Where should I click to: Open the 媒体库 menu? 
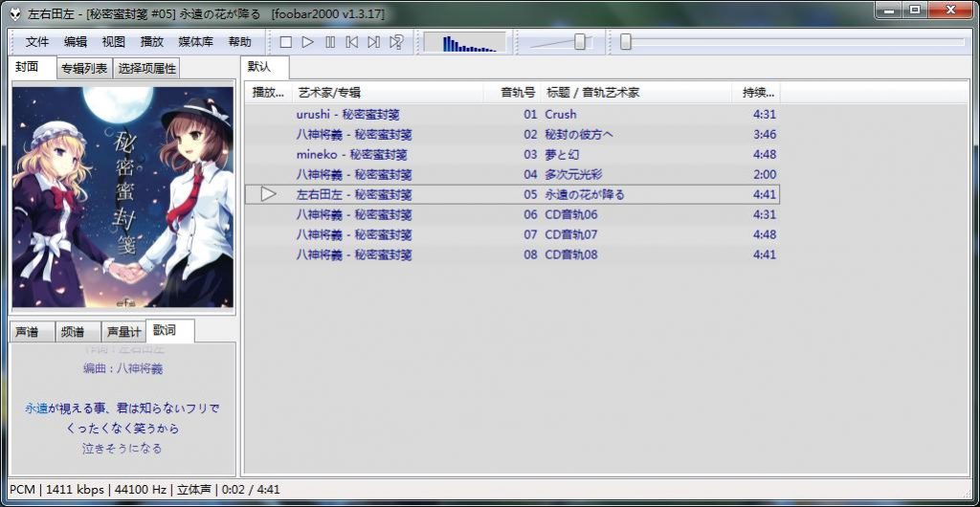[x=195, y=42]
